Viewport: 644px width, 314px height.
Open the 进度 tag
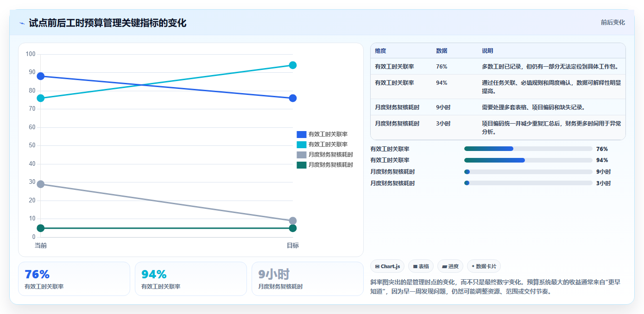[450, 266]
